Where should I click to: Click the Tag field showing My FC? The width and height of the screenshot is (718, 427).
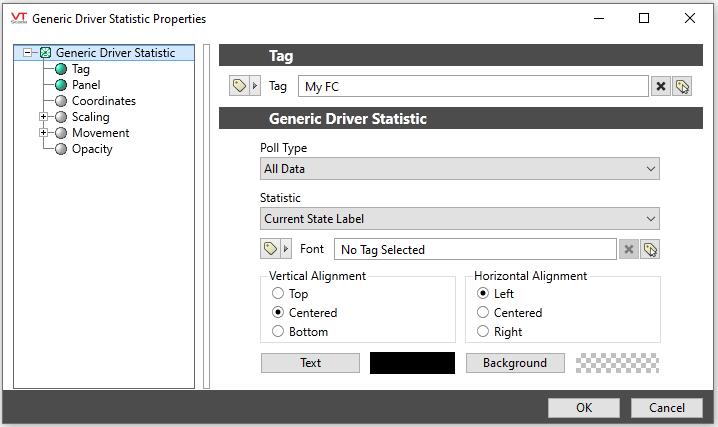(x=473, y=86)
